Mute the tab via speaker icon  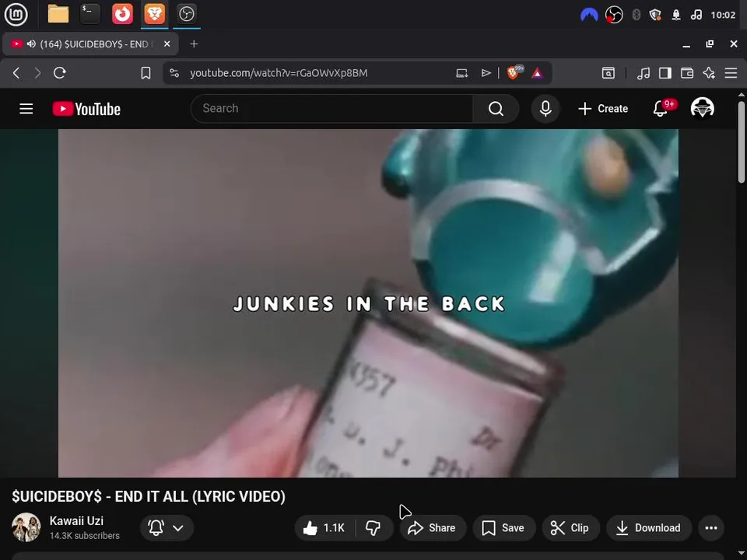[31, 44]
